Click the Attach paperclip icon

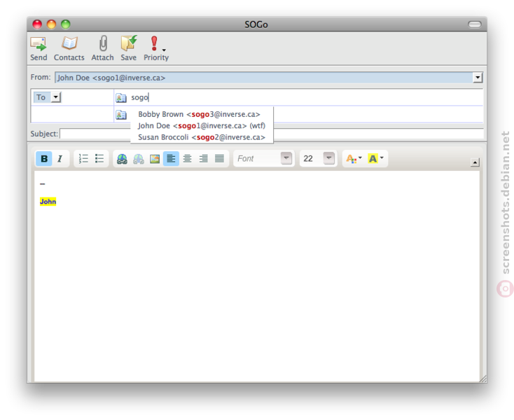tap(103, 49)
